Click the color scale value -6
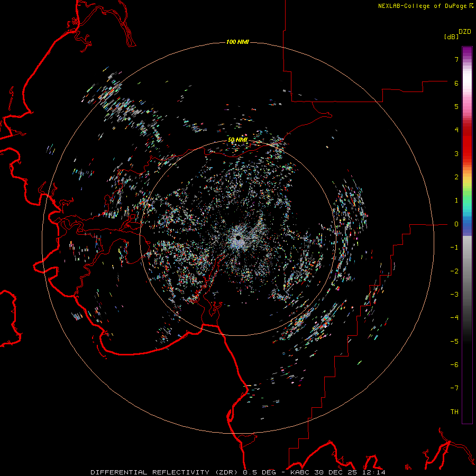Screen dimensions: 476x476 454,365
